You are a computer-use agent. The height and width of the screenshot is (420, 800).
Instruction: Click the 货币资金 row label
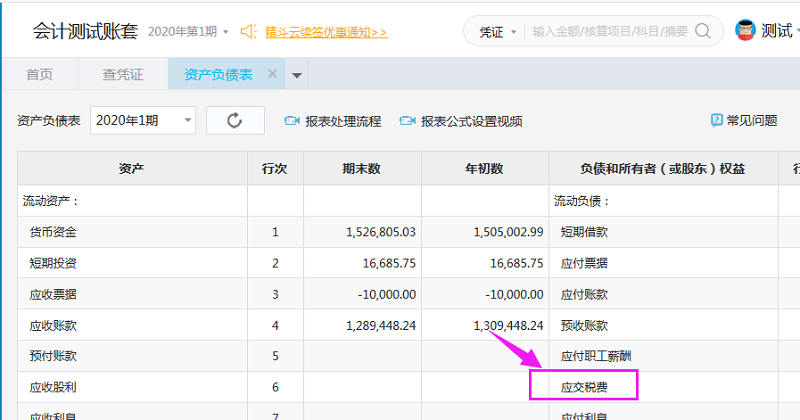[53, 232]
